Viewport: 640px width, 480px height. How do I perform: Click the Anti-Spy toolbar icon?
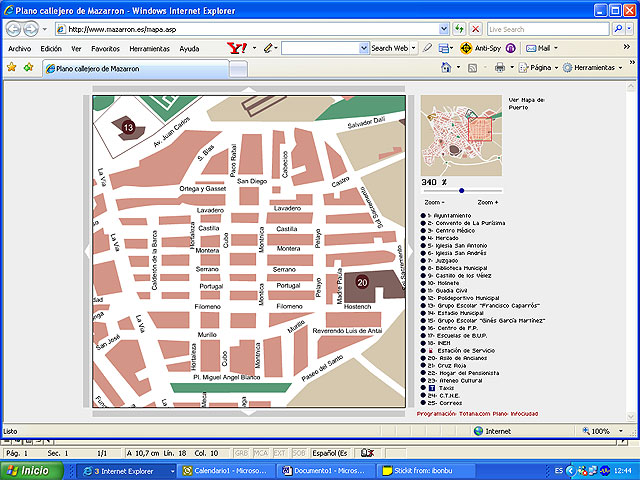coord(467,48)
